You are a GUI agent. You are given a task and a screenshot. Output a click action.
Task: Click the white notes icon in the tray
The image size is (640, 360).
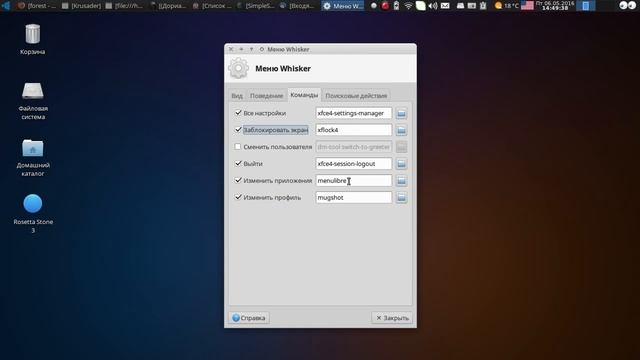click(420, 6)
